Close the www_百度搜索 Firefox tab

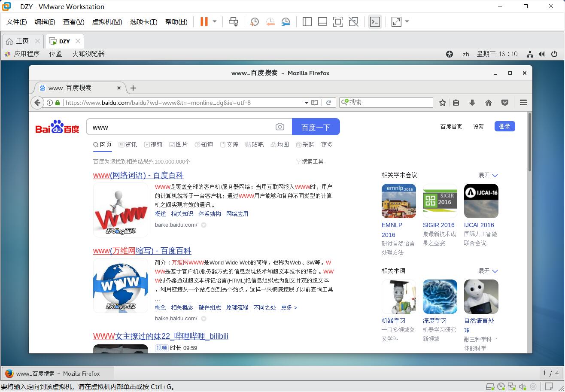pos(119,88)
